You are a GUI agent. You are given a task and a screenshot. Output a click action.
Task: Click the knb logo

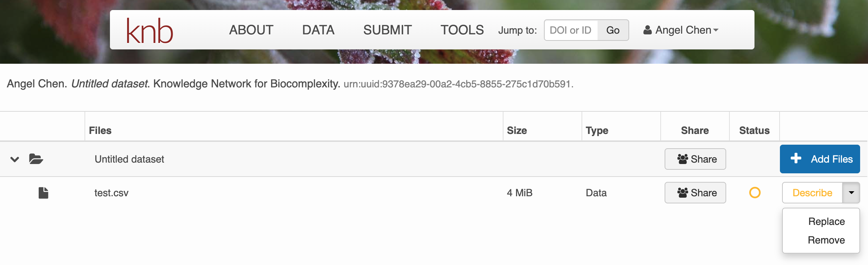pyautogui.click(x=150, y=31)
